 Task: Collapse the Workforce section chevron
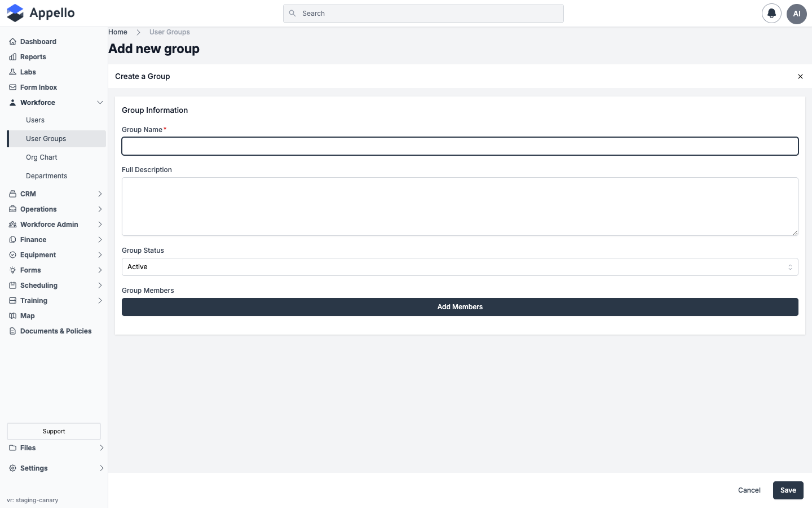100,103
